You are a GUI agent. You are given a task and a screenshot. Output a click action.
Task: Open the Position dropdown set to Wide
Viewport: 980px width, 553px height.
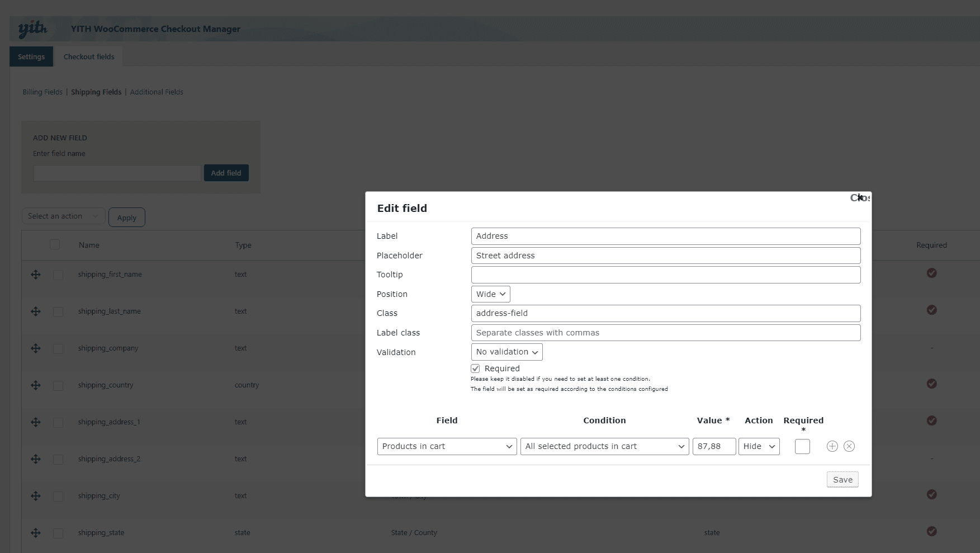pyautogui.click(x=490, y=294)
